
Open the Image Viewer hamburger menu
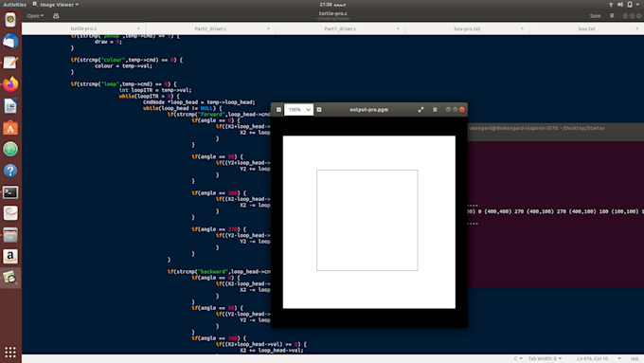[435, 110]
